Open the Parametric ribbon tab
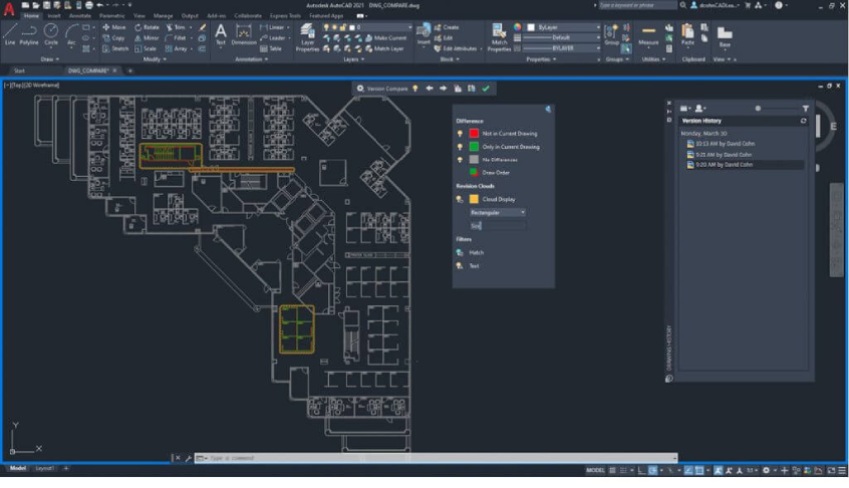The image size is (849, 488). (x=112, y=16)
